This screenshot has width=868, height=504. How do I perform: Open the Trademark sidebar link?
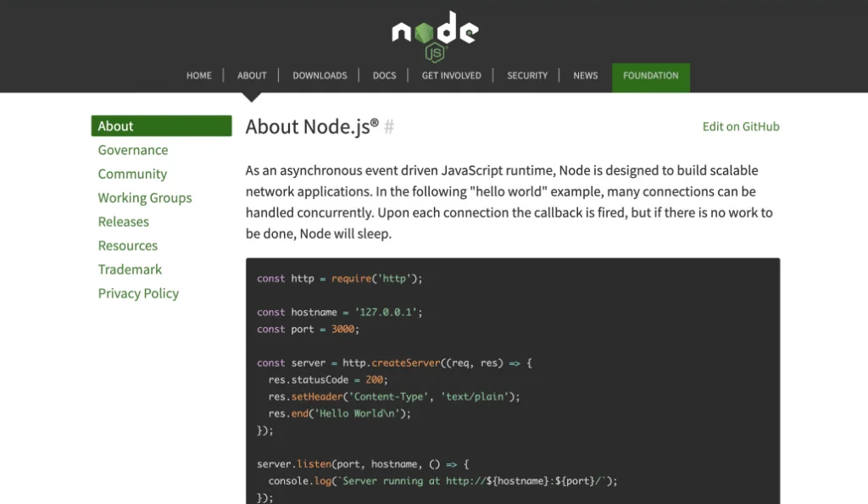(130, 269)
